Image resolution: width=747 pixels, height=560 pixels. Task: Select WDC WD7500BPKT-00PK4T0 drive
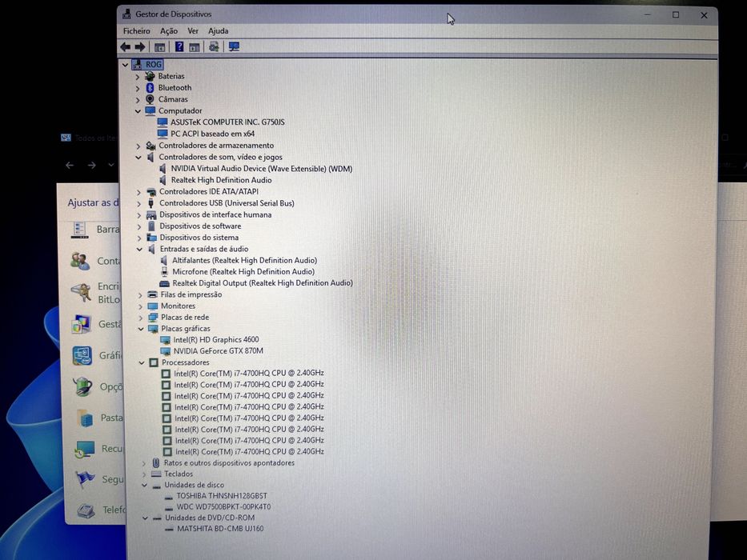coord(224,506)
